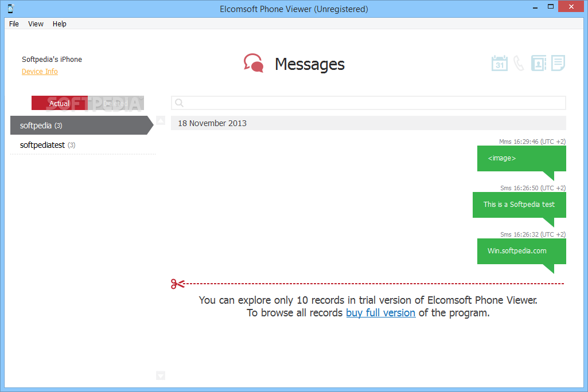Open the Calendar section icon

(x=500, y=64)
